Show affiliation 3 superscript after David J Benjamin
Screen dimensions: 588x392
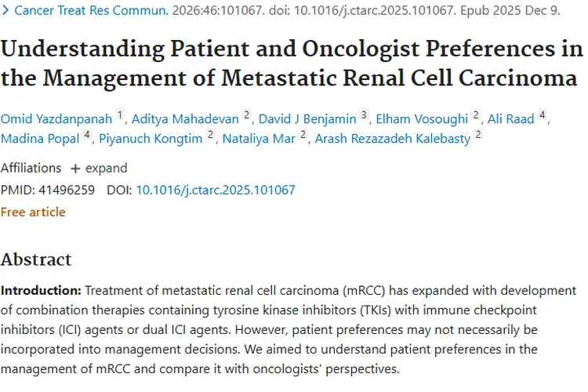(364, 115)
